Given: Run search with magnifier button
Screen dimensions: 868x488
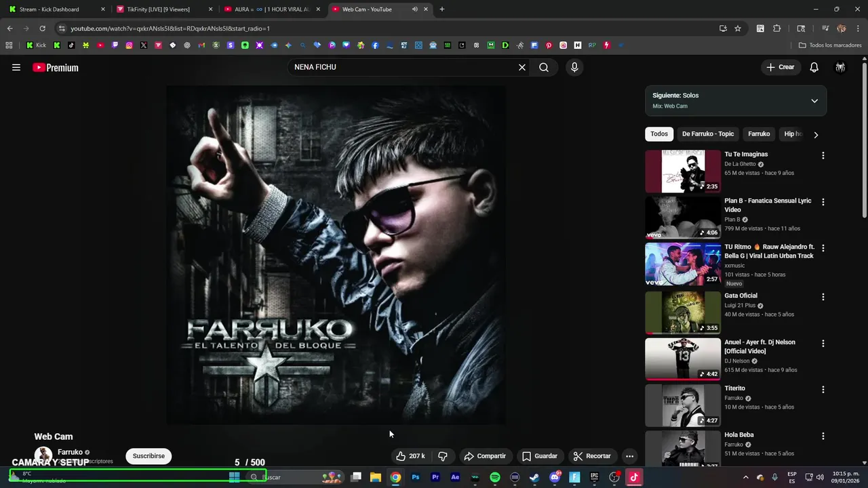Looking at the screenshot, I should [544, 67].
